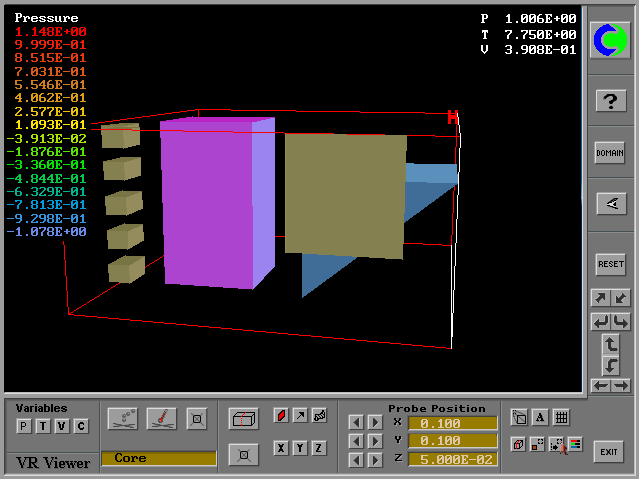
Task: Decrease the probe Z position with the left arrow
Action: [x=355, y=458]
